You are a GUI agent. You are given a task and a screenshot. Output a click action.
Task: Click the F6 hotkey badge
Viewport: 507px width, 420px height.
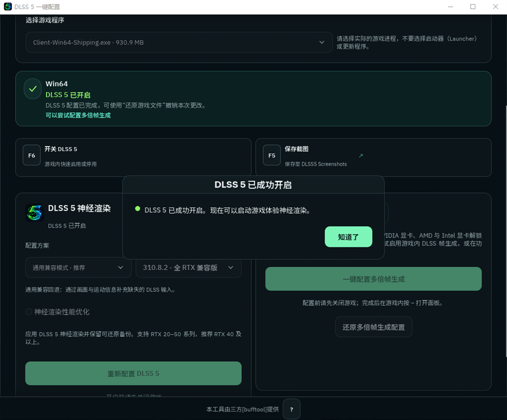(x=32, y=155)
